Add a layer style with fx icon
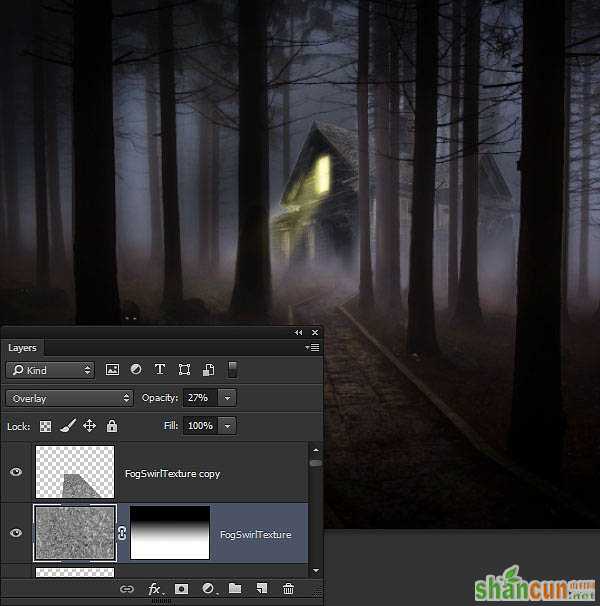The height and width of the screenshot is (606, 600). (155, 589)
